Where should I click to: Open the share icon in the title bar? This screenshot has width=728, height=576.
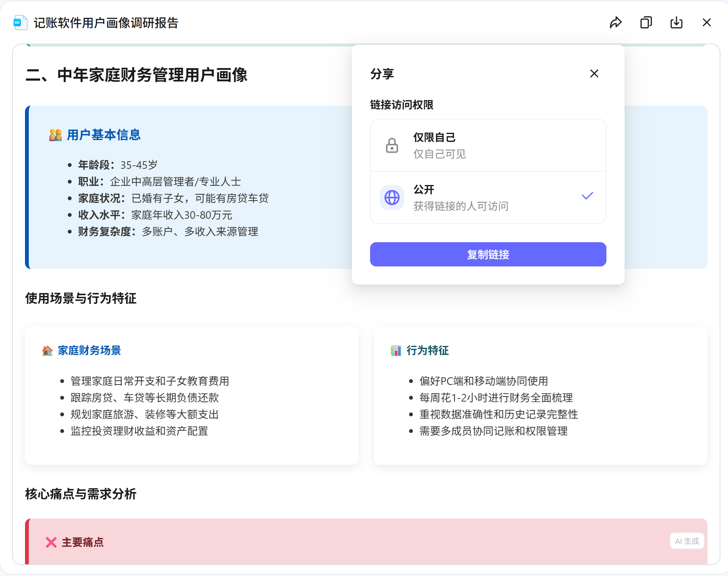click(616, 23)
